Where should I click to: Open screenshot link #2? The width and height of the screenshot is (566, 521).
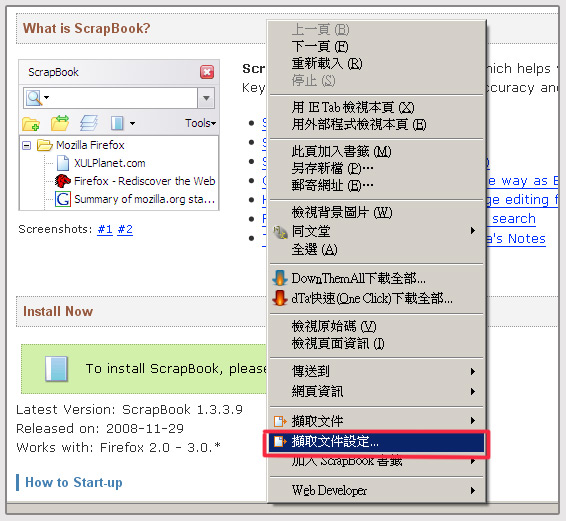coord(125,229)
